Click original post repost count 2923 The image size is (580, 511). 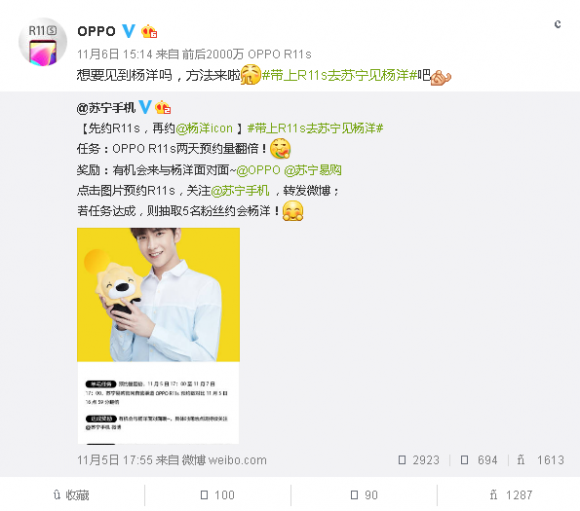click(419, 460)
